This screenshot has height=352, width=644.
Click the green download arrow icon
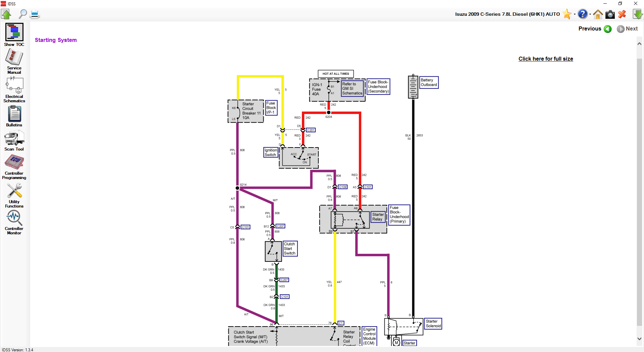(x=638, y=14)
